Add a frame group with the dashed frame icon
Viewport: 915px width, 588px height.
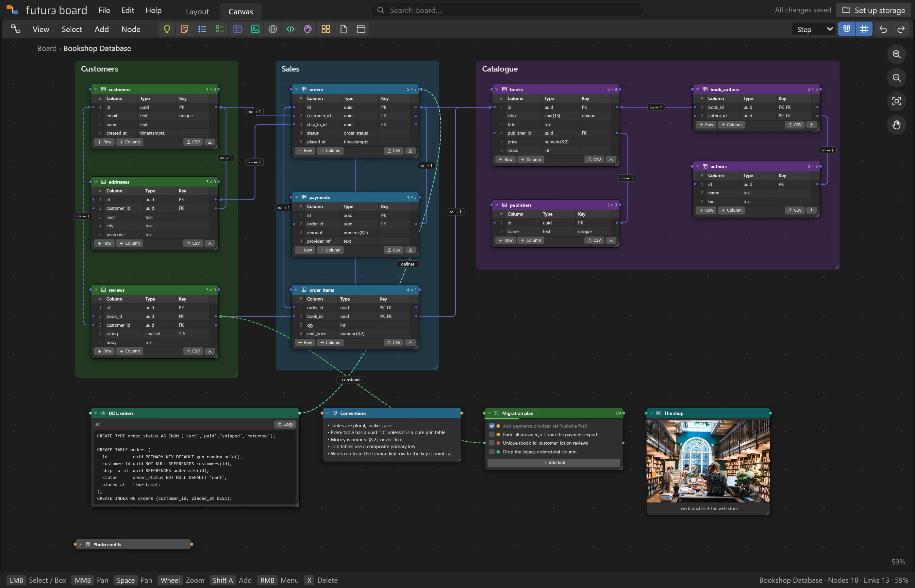pos(361,29)
